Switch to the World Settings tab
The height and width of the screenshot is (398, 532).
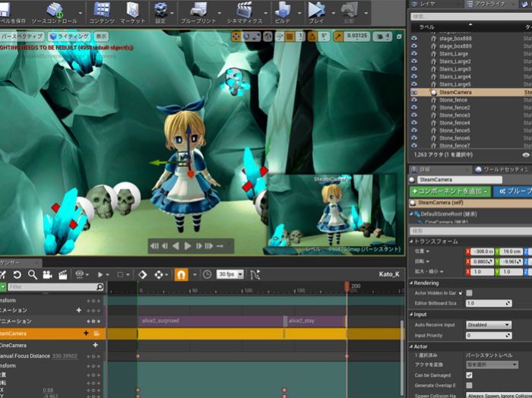pos(503,169)
